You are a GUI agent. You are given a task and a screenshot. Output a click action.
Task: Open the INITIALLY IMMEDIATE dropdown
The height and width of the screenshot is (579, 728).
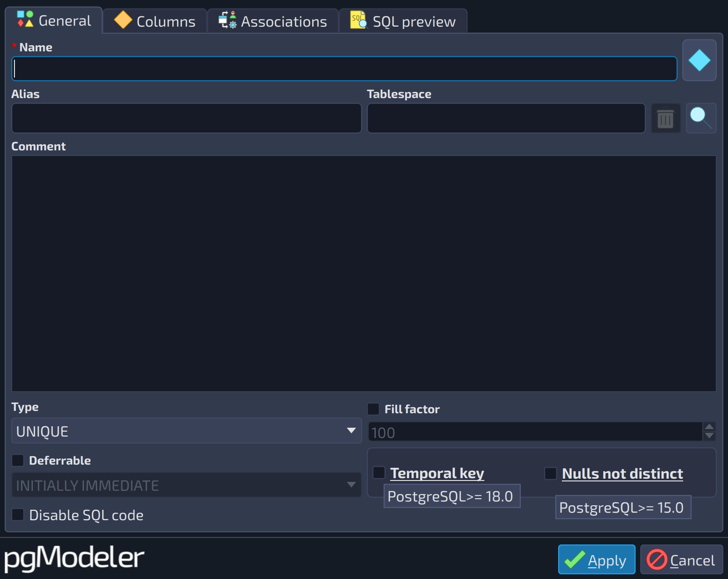click(x=187, y=485)
